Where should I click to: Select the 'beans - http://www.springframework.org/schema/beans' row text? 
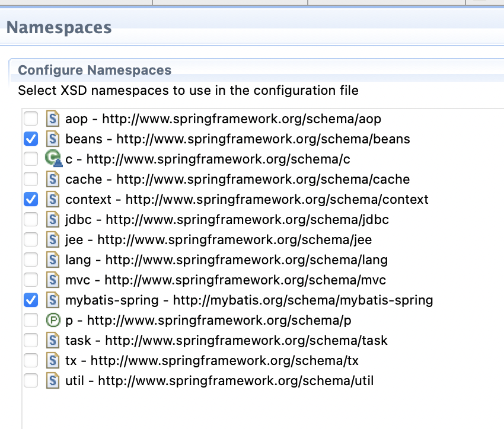pyautogui.click(x=238, y=139)
